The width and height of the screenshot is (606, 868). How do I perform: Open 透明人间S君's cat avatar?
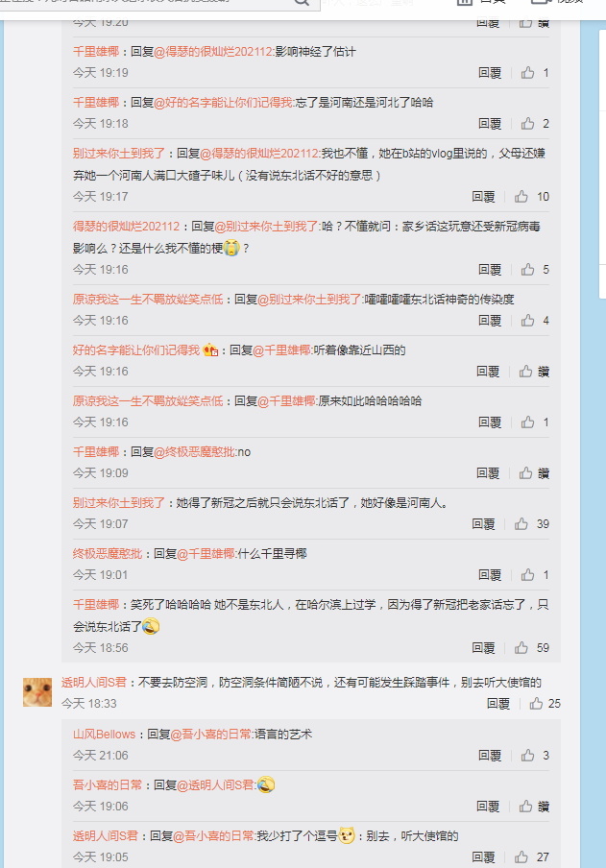[37, 692]
